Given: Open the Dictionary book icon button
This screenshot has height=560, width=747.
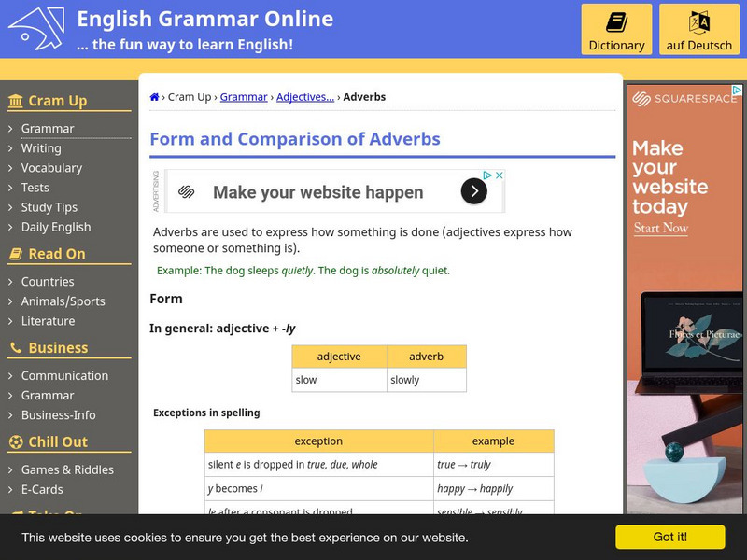Looking at the screenshot, I should coord(616,22).
